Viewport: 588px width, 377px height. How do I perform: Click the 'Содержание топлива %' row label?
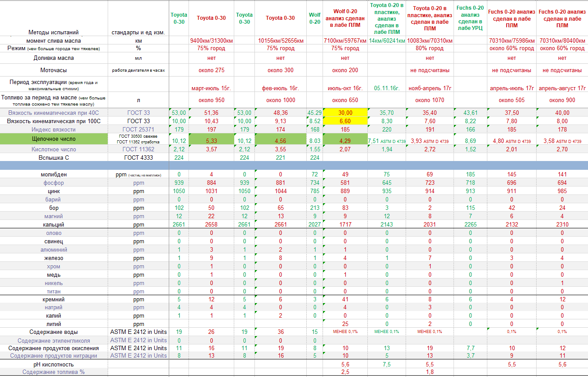(x=54, y=372)
